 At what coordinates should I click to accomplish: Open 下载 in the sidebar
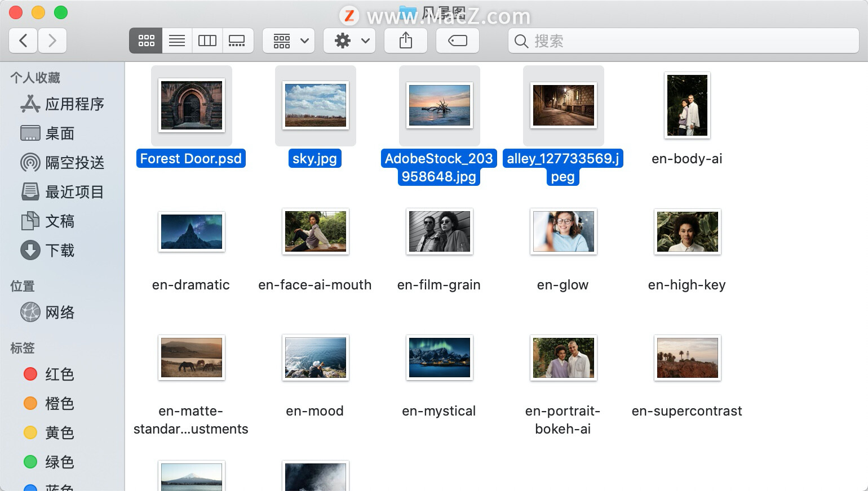[x=48, y=251]
